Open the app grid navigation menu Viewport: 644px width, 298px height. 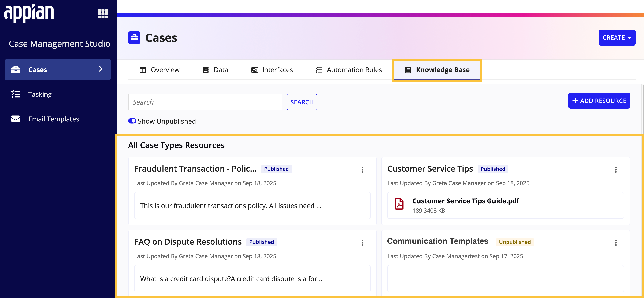[x=103, y=14]
